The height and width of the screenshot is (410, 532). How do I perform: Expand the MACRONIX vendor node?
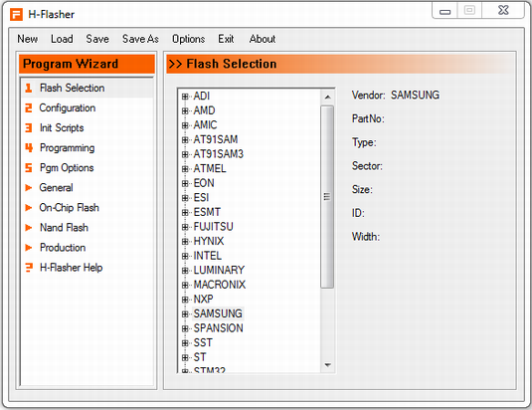point(185,285)
